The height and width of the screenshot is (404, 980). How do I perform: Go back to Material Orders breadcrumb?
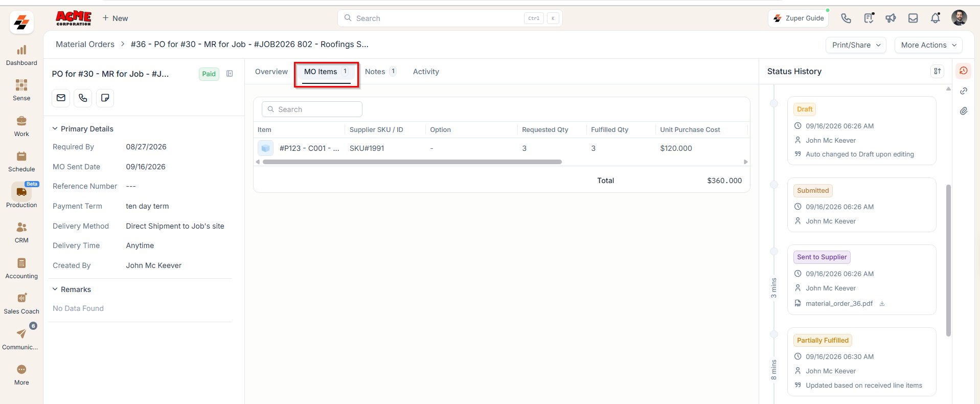[x=85, y=44]
